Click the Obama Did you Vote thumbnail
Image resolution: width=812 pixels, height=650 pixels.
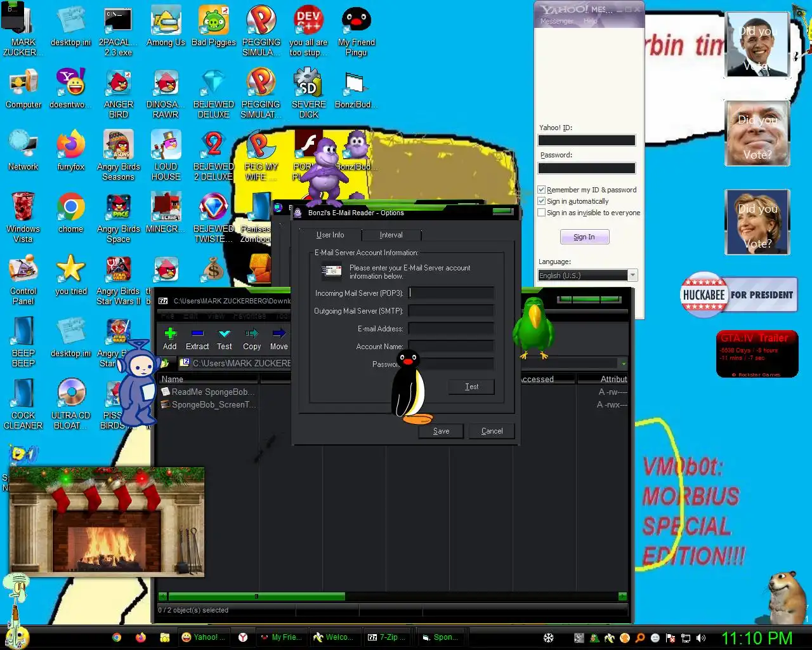(x=757, y=45)
